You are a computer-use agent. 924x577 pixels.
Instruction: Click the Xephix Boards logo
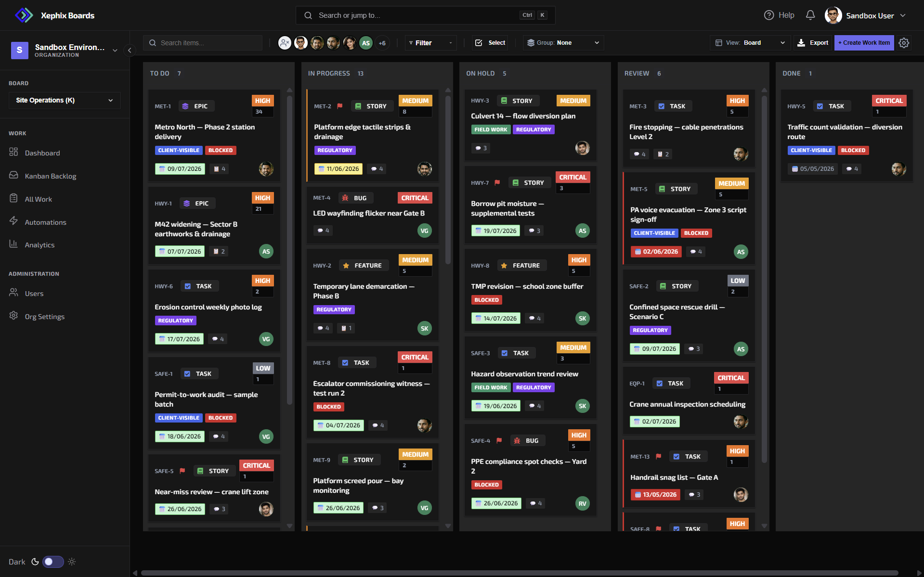tap(24, 15)
